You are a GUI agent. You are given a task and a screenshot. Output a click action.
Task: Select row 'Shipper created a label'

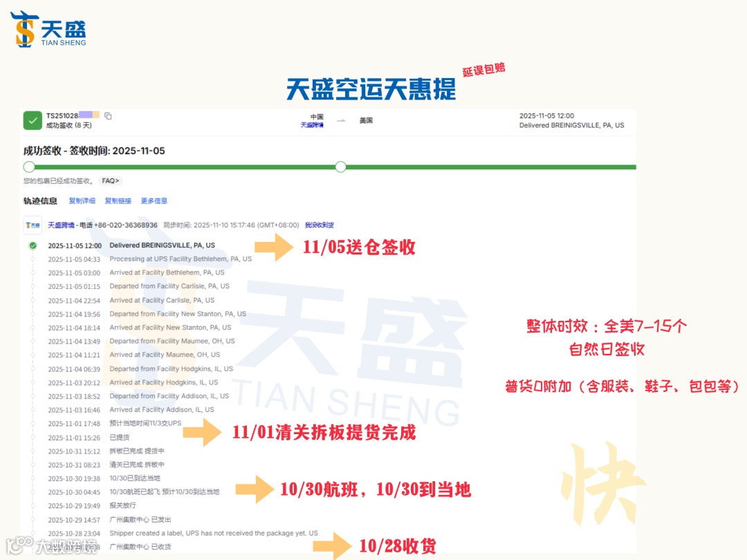(x=183, y=533)
